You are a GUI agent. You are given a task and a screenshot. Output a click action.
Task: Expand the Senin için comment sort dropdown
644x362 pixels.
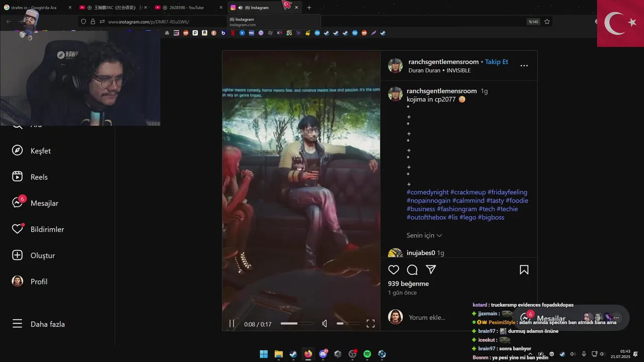coord(424,235)
